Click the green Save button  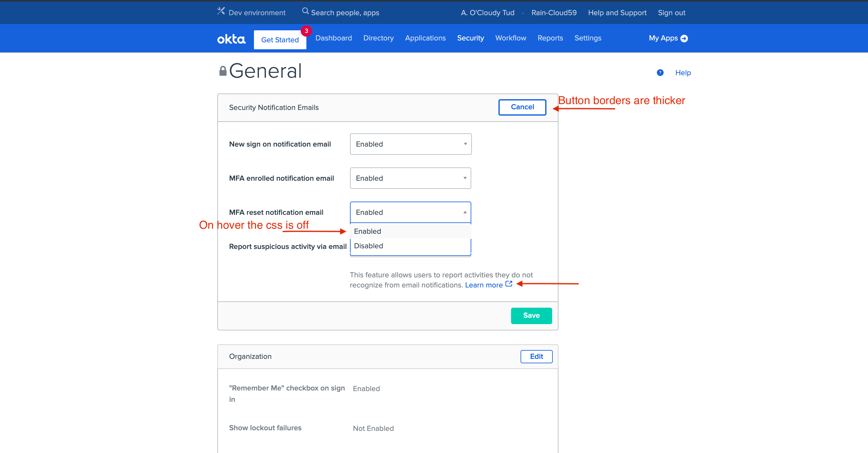click(x=531, y=316)
